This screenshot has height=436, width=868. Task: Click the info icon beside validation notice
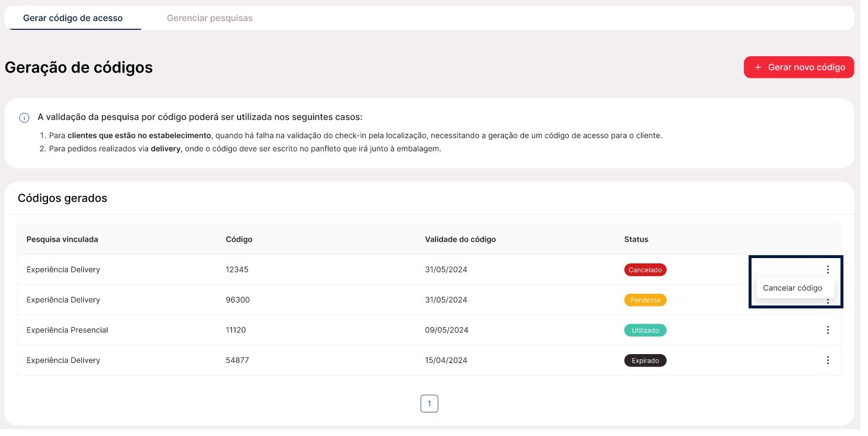(x=25, y=119)
